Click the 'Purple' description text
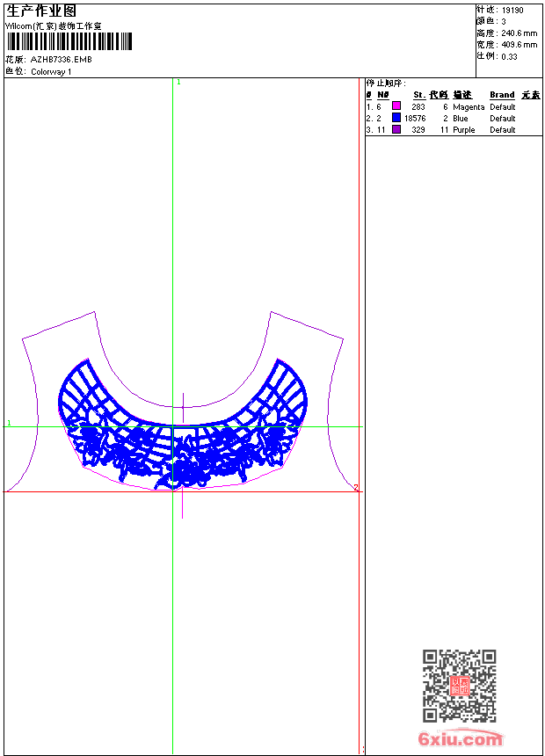The height and width of the screenshot is (756, 545). 464,130
